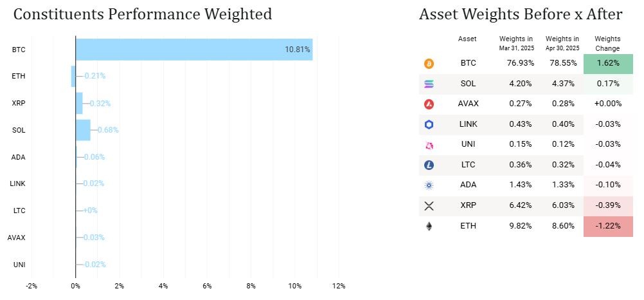Click the Weights in Apr 30, 2025 header
This screenshot has height=300, width=644.
562,43
